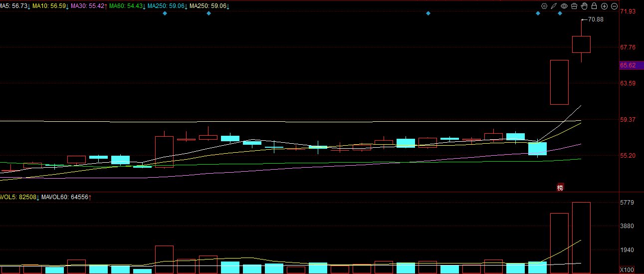
Task: Click the 5779 volume axis label
Action: pyautogui.click(x=627, y=202)
